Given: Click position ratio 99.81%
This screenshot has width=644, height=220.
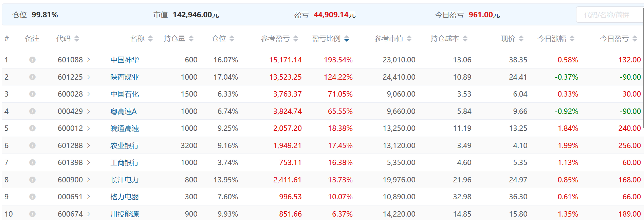Looking at the screenshot, I should point(45,15).
